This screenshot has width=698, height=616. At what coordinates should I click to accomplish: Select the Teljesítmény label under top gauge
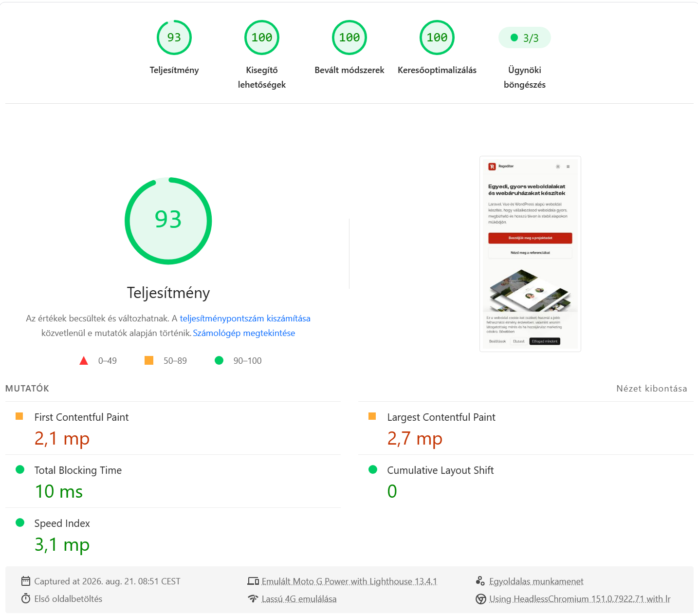(174, 70)
